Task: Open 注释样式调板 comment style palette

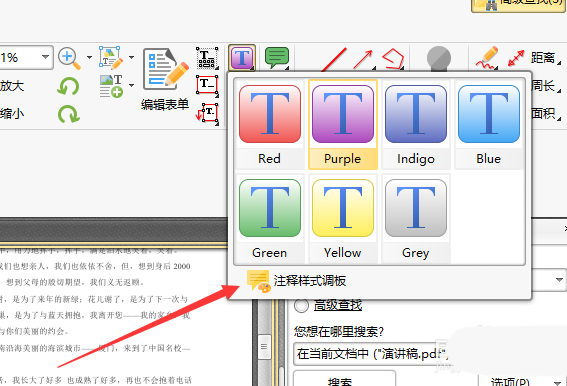Action: [297, 281]
